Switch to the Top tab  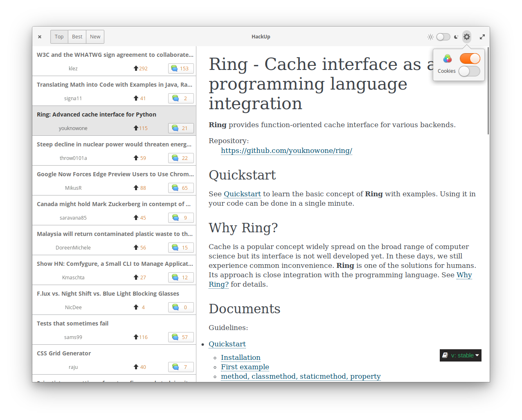pos(59,37)
